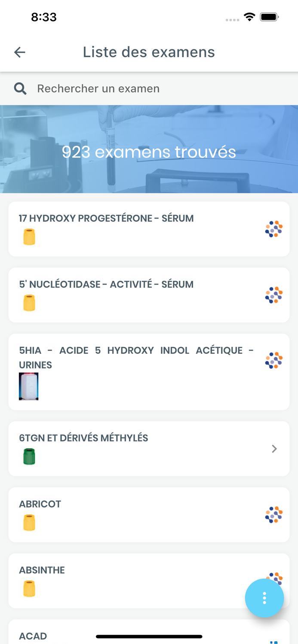This screenshot has height=644, width=298.
Task: Click the molecule icon next to 5HIA exam
Action: coord(273,360)
